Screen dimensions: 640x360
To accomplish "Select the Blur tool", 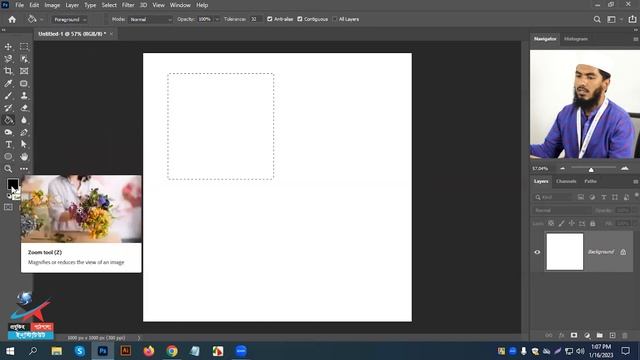I will pyautogui.click(x=24, y=120).
